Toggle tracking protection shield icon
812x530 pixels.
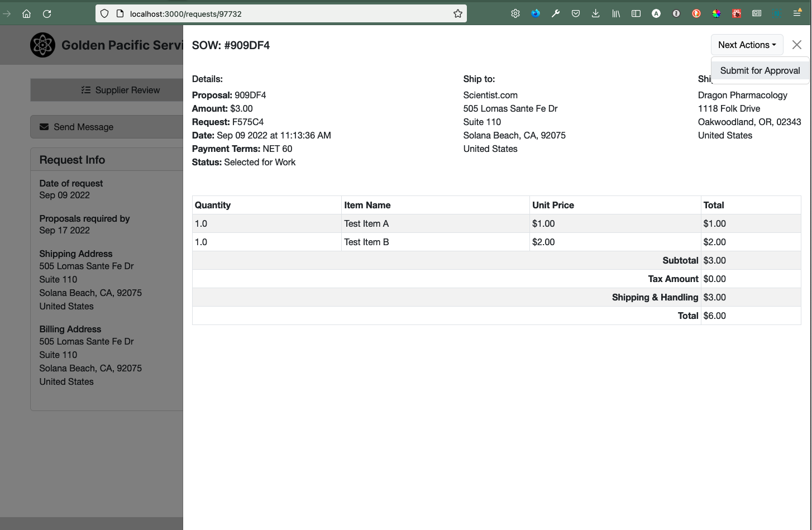click(104, 13)
